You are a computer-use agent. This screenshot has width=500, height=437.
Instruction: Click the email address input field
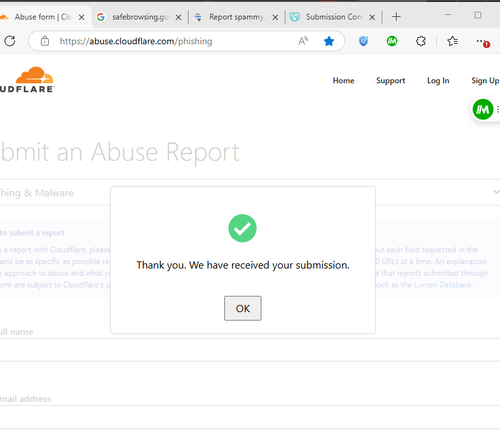pos(250,417)
